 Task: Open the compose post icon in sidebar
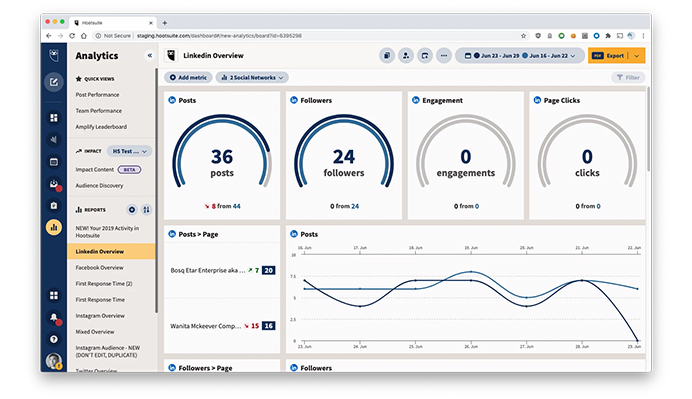click(x=54, y=82)
